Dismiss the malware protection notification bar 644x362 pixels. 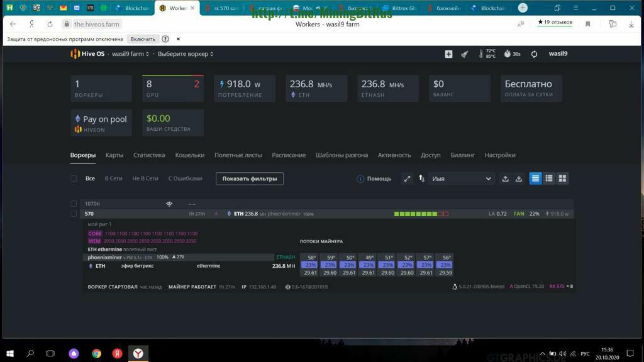[178, 39]
